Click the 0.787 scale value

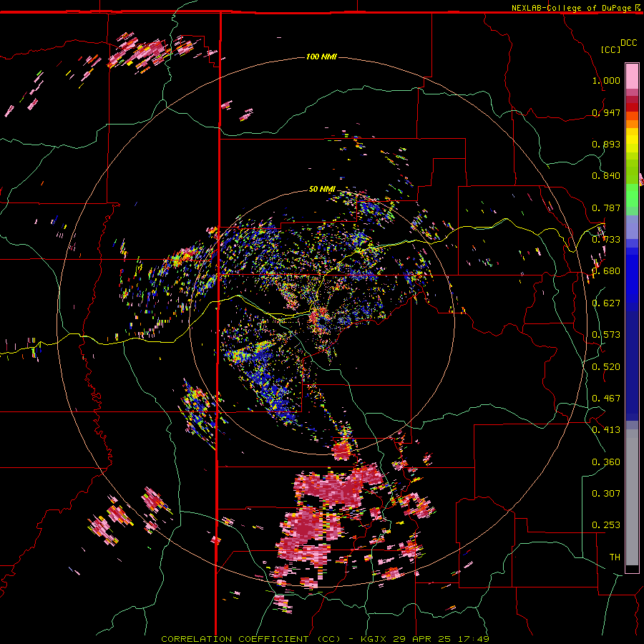click(x=606, y=208)
